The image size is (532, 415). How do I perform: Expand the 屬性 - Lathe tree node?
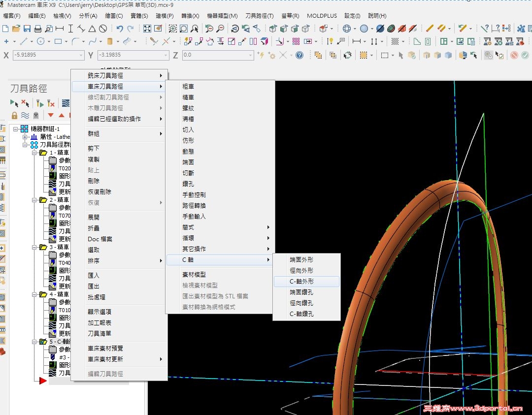pos(25,137)
